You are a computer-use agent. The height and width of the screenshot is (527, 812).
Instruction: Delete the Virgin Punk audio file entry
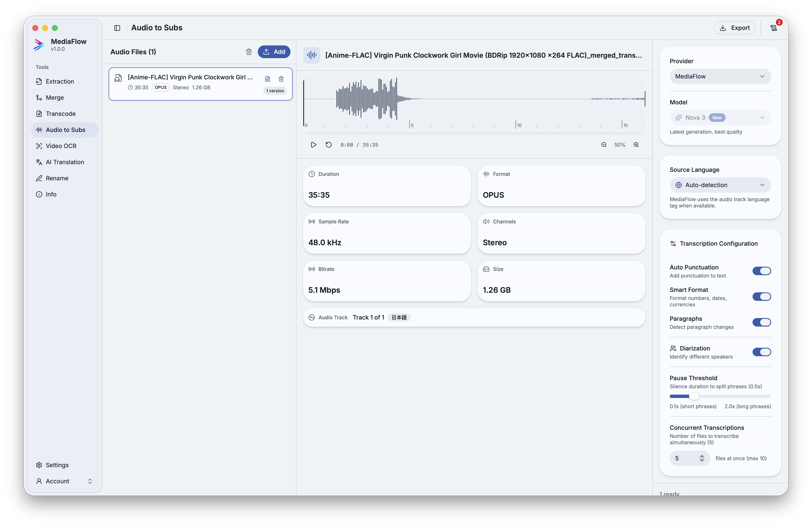281,79
